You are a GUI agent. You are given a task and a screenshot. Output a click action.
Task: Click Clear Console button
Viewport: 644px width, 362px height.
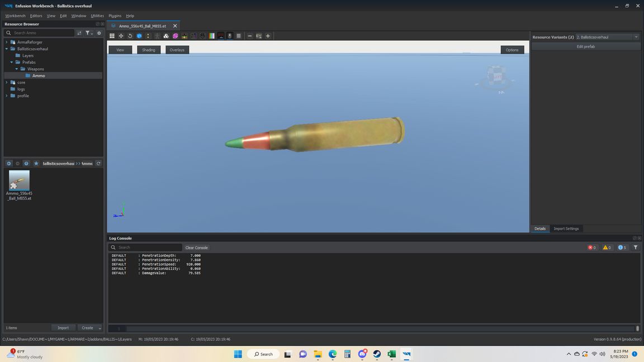point(196,247)
